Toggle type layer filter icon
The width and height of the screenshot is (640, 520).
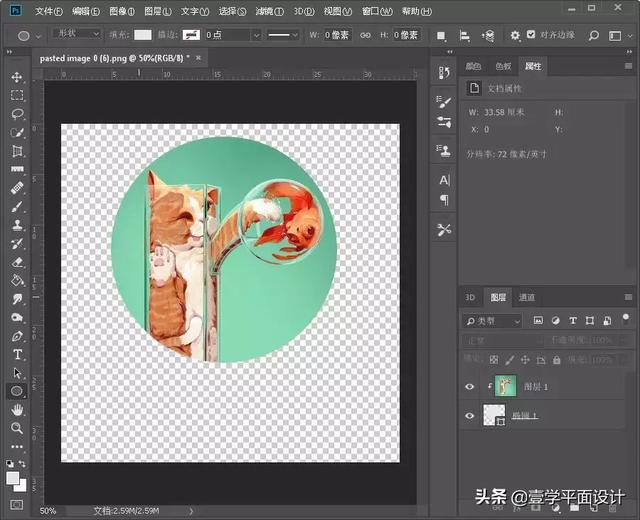click(573, 321)
